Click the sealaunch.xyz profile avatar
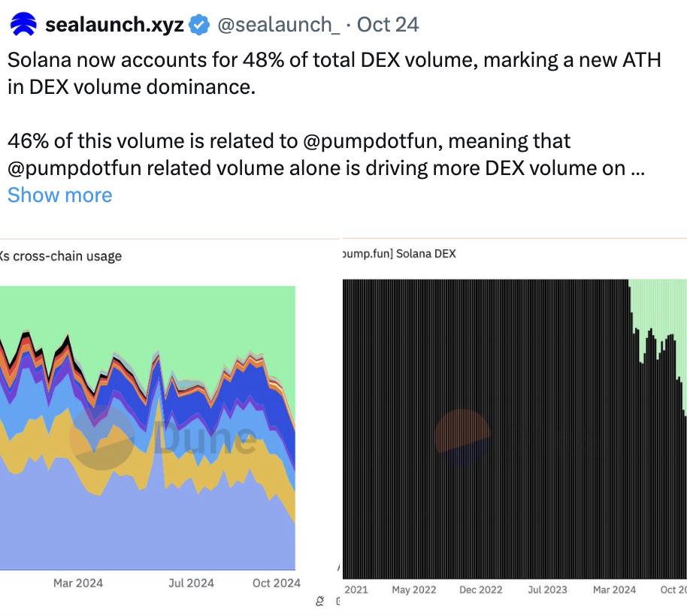The image size is (687, 616). (22, 24)
